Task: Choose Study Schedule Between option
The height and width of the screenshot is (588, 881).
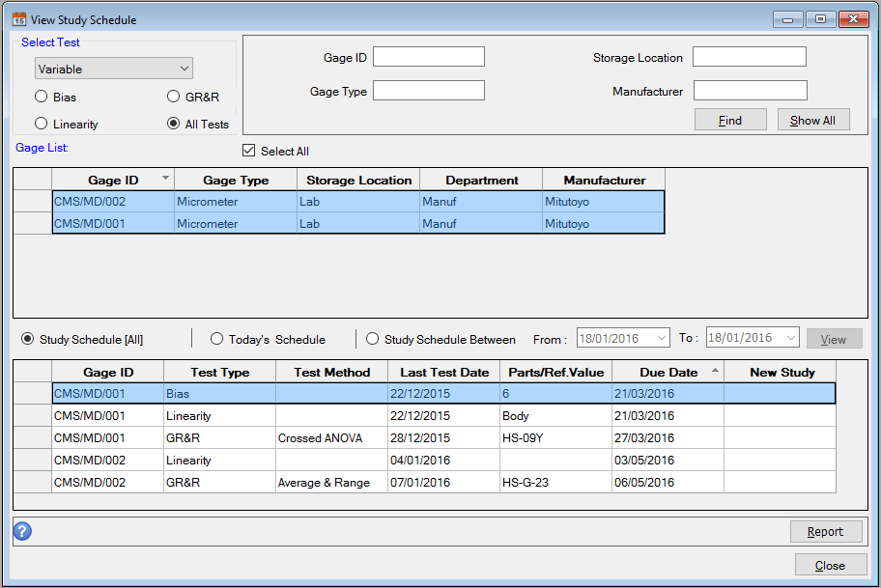Action: tap(373, 339)
